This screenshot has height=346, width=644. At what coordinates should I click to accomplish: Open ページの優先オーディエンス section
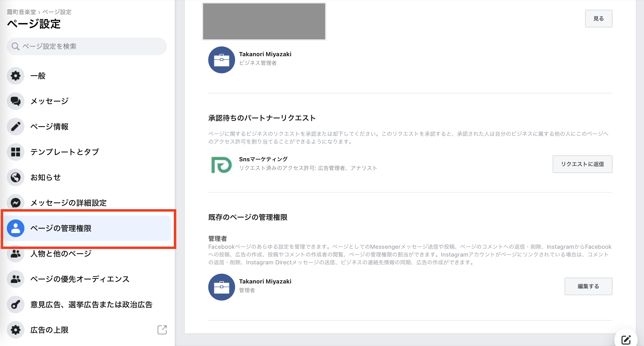click(x=87, y=279)
